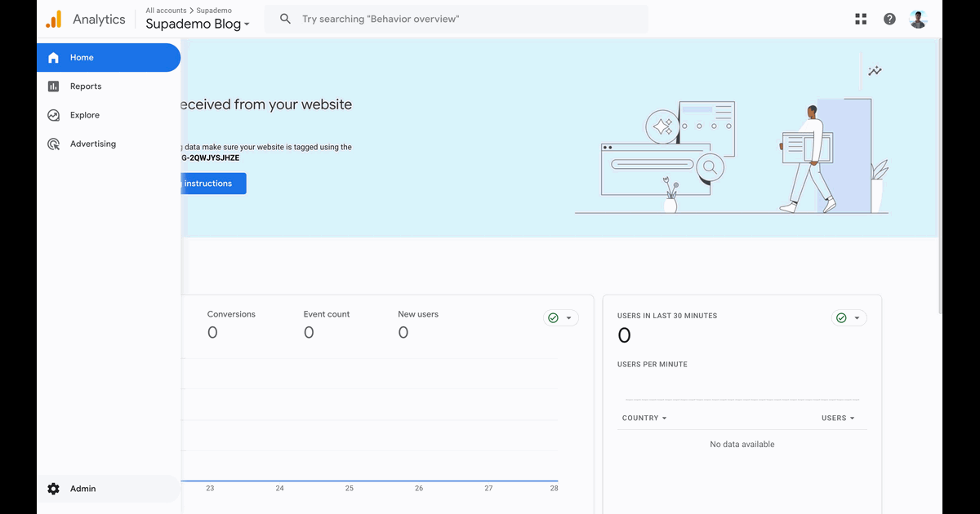This screenshot has height=514, width=980.
Task: Click the Explore icon in sidebar
Action: [x=53, y=115]
